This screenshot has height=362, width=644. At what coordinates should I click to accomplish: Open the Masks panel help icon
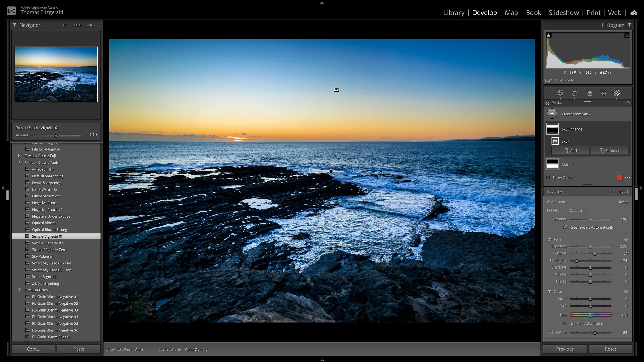tap(628, 103)
